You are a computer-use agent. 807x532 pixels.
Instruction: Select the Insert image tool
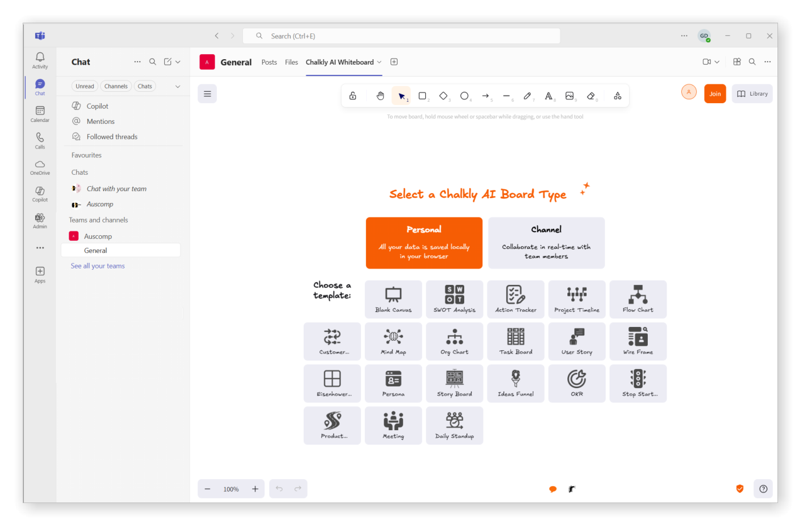coord(569,96)
